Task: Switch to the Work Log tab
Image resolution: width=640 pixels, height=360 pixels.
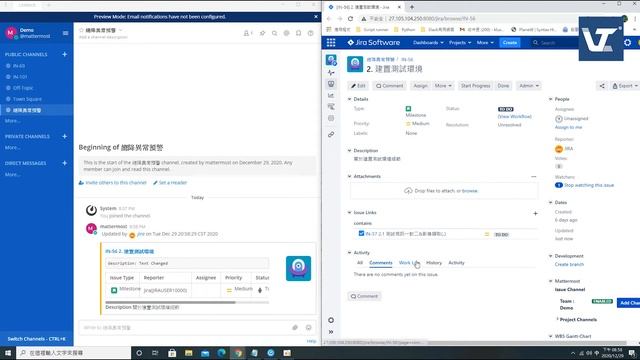Action: point(409,263)
